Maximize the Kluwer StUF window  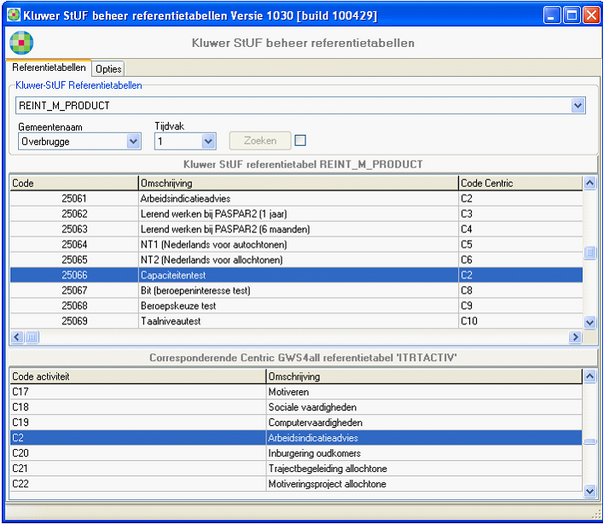[x=572, y=15]
